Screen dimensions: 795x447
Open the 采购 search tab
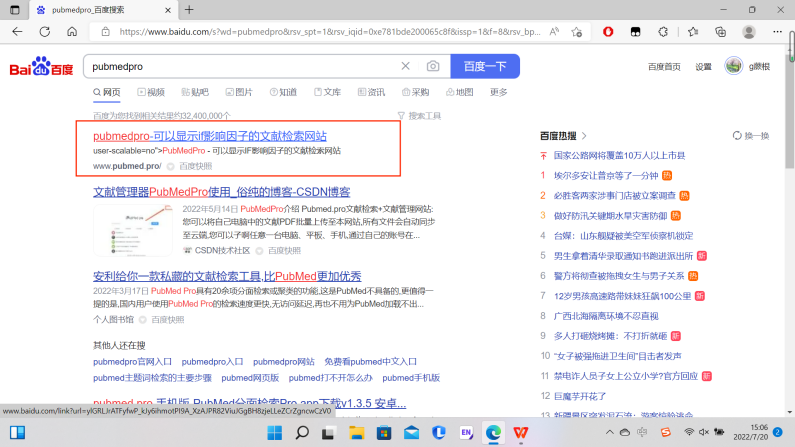pyautogui.click(x=416, y=92)
